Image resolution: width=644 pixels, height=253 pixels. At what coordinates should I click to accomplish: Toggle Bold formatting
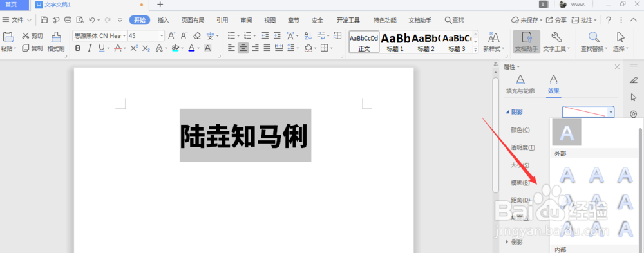(x=78, y=48)
